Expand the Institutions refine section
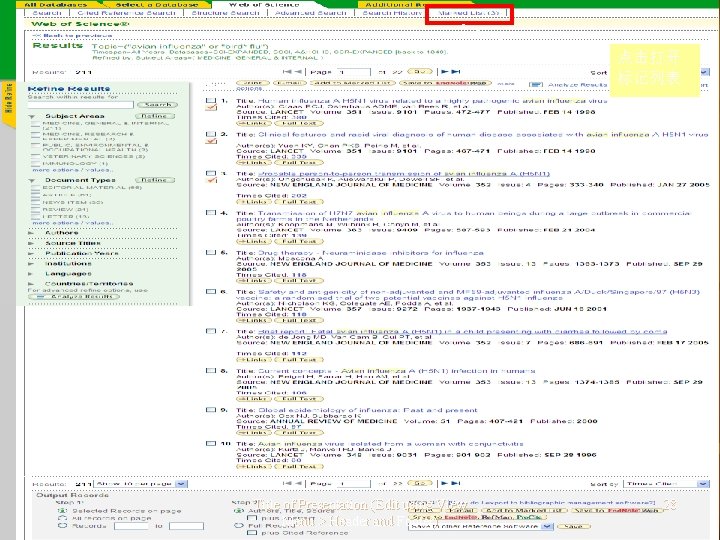 (x=31, y=264)
